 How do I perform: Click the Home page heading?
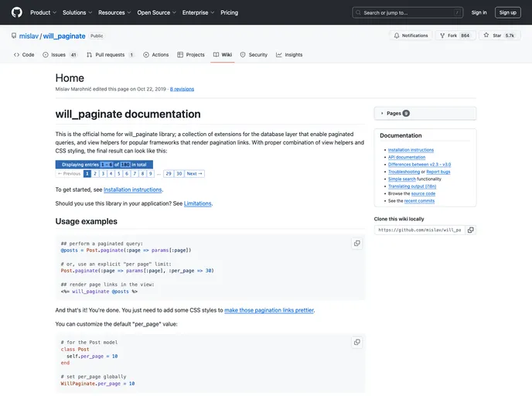pyautogui.click(x=70, y=78)
